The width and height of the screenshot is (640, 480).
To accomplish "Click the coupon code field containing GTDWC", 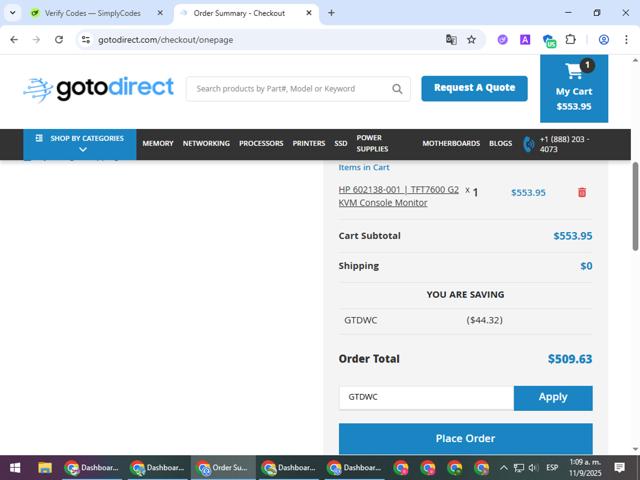I will point(426,398).
